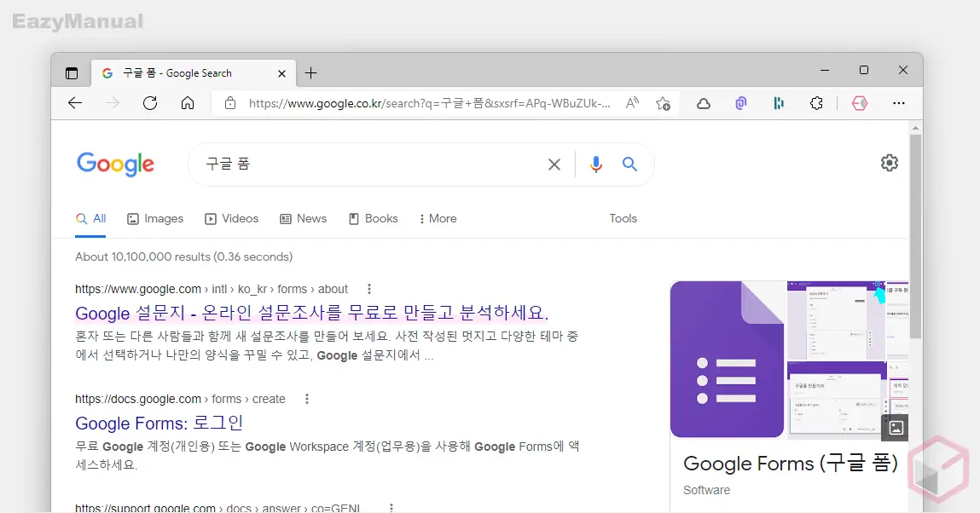This screenshot has height=513, width=980.
Task: Open the Tools filter options
Action: pyautogui.click(x=623, y=218)
